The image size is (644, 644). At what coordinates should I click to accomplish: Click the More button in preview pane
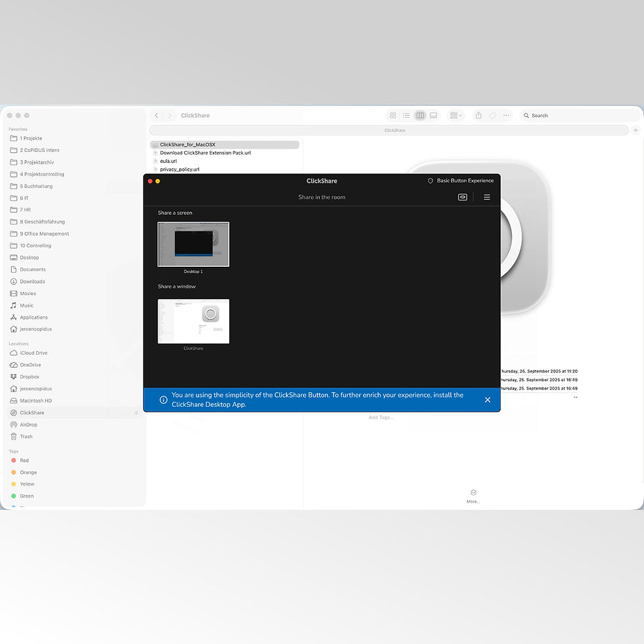tap(473, 495)
